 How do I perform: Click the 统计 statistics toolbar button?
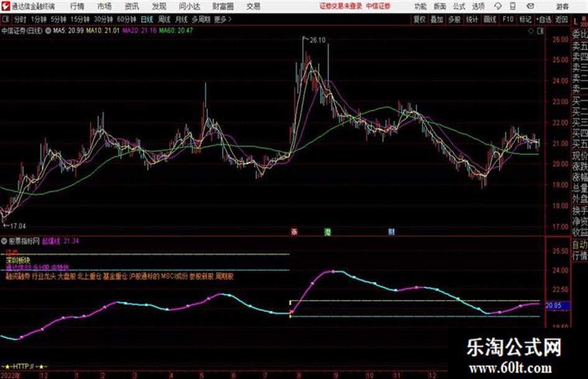point(472,19)
